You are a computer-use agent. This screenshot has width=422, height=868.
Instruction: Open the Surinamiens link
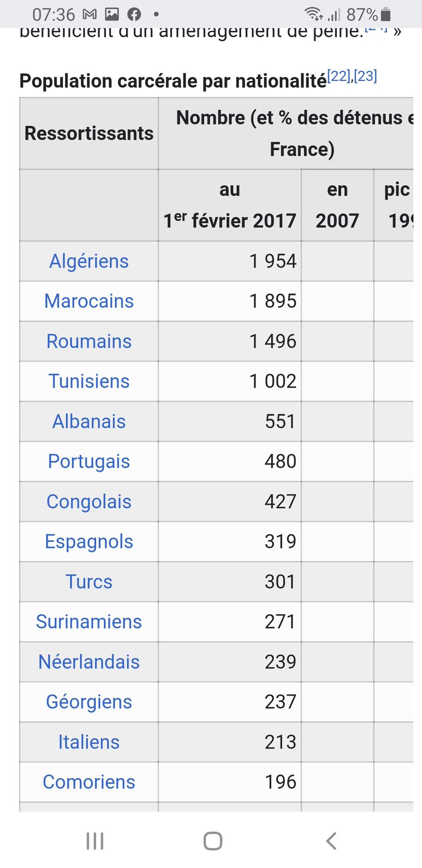(x=89, y=622)
